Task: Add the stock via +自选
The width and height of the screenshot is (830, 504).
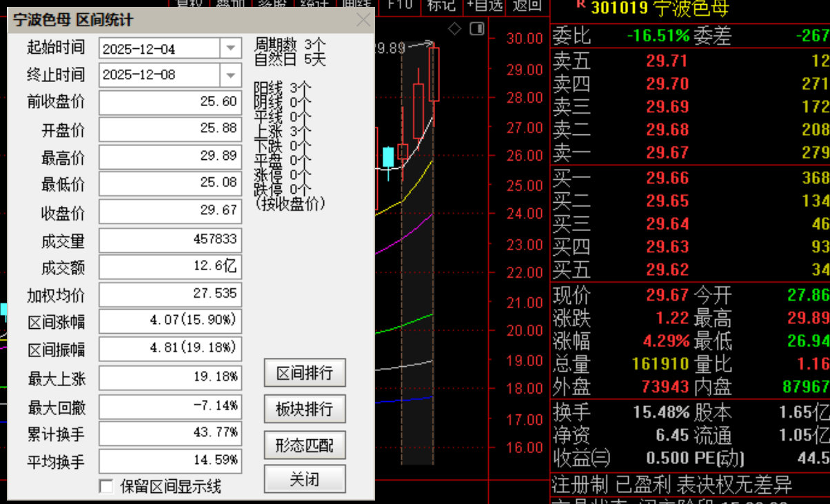Action: click(485, 5)
